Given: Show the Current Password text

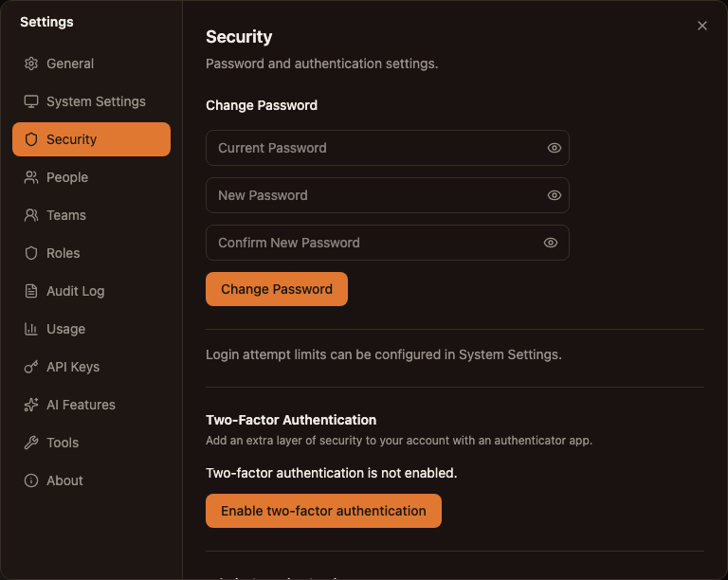Looking at the screenshot, I should (554, 148).
